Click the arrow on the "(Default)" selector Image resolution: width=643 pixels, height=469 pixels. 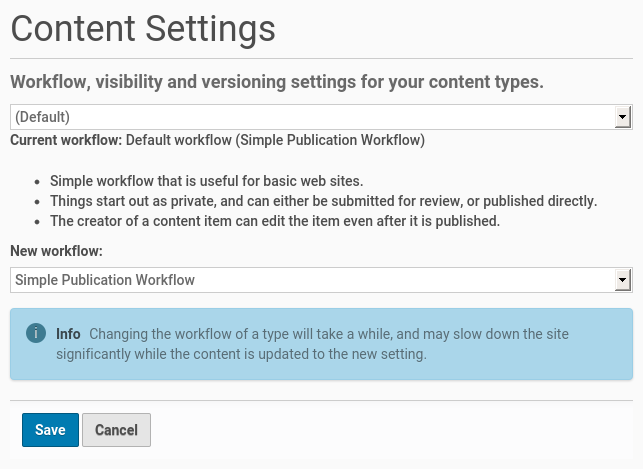623,117
